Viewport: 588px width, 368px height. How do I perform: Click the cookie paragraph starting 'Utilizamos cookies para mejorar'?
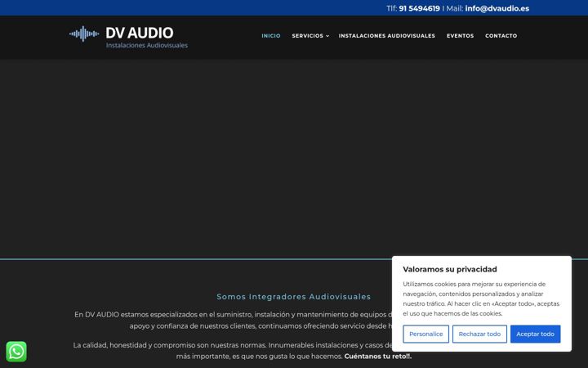(x=481, y=299)
